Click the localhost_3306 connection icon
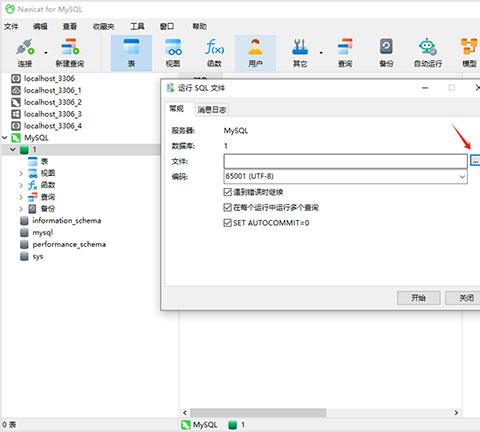 pyautogui.click(x=16, y=79)
